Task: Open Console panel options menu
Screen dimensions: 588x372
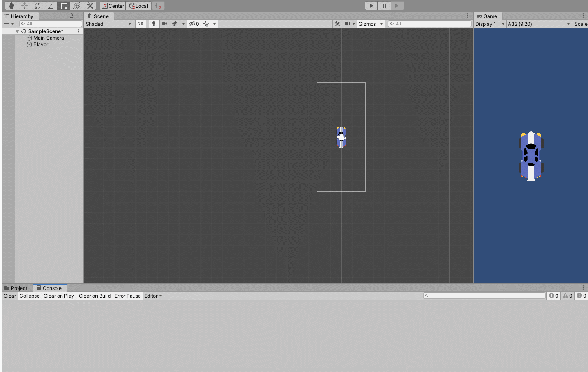Action: point(583,288)
